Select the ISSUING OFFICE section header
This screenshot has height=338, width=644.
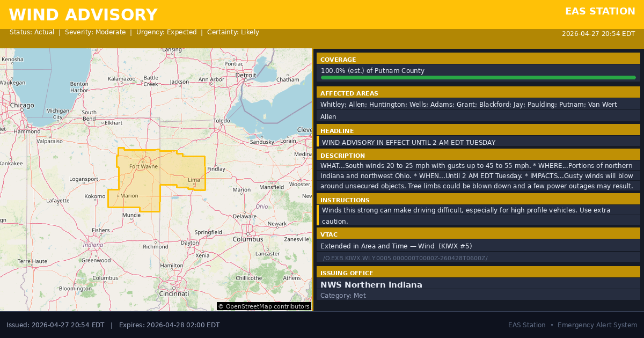[x=478, y=273]
